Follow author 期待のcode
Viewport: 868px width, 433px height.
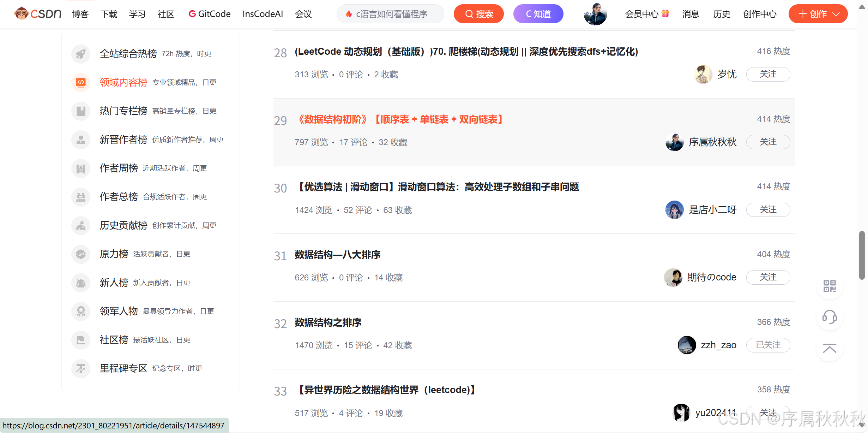(x=768, y=277)
